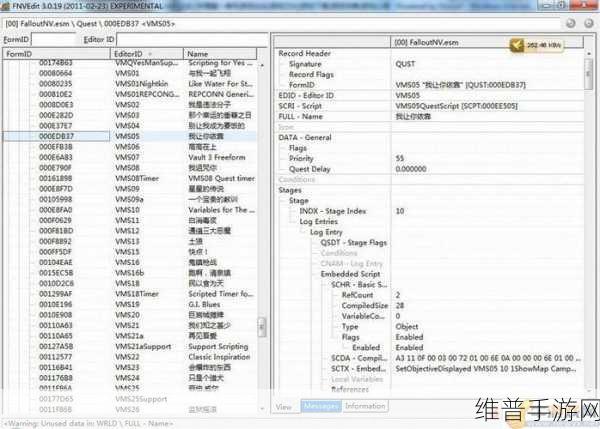Select record 000E8FA0 VMS10
Screen dimensions: 600x429
pyautogui.click(x=130, y=210)
